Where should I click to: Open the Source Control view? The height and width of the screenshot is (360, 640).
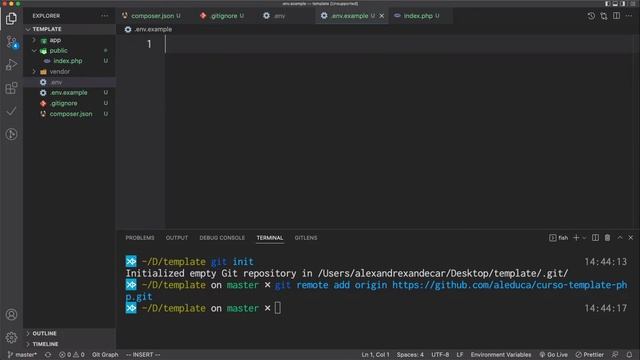tap(11, 42)
